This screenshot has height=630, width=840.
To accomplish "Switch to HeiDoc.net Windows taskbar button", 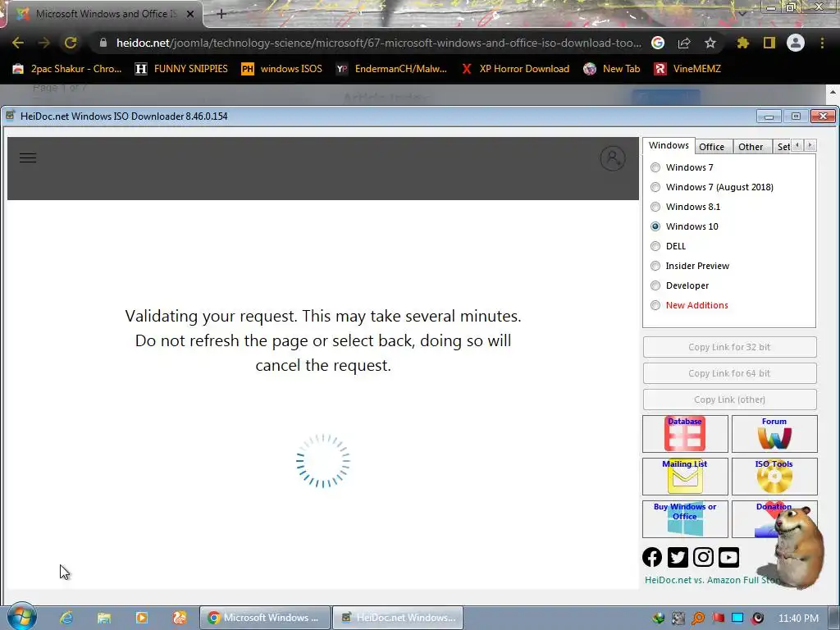I will pyautogui.click(x=398, y=618).
